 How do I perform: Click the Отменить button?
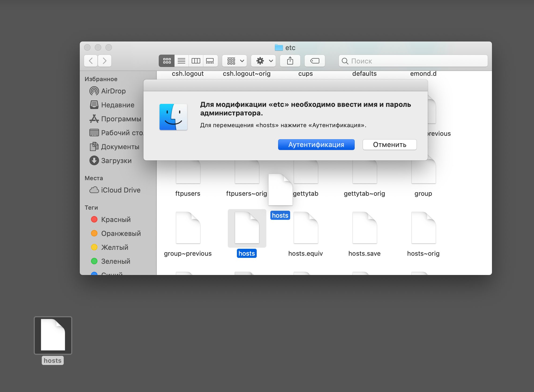389,145
